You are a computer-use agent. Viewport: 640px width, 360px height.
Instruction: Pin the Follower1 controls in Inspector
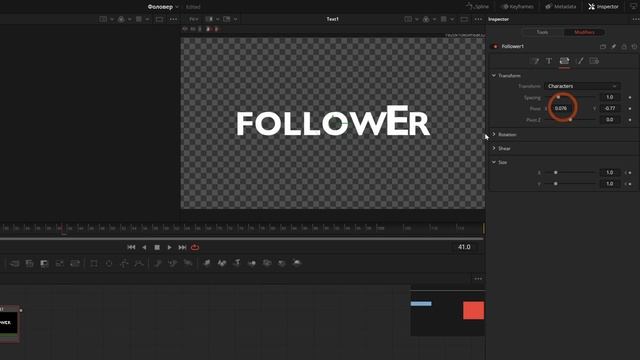pyautogui.click(x=613, y=47)
